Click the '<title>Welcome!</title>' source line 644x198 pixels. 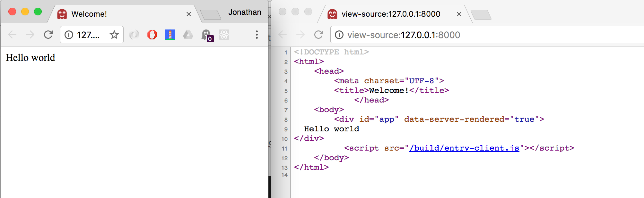pyautogui.click(x=391, y=90)
